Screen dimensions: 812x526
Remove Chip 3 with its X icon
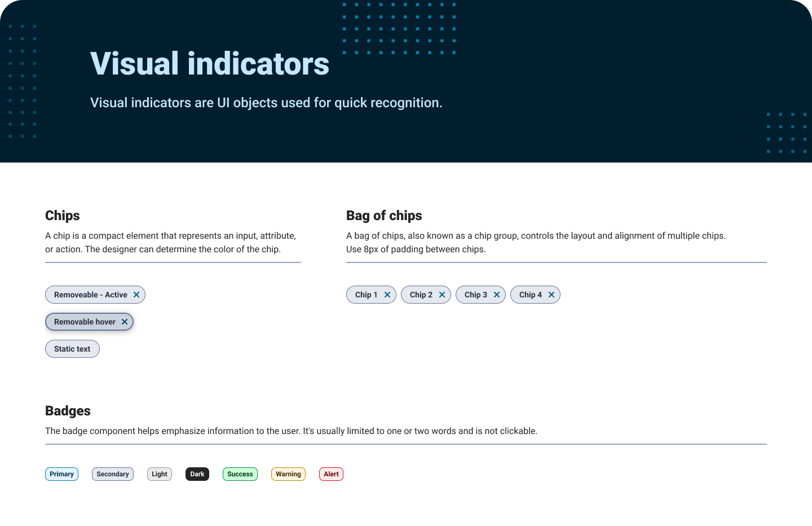coord(497,295)
